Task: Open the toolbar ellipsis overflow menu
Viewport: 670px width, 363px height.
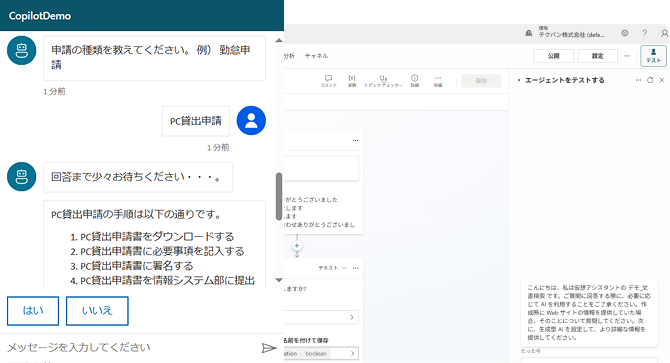Action: tap(438, 81)
